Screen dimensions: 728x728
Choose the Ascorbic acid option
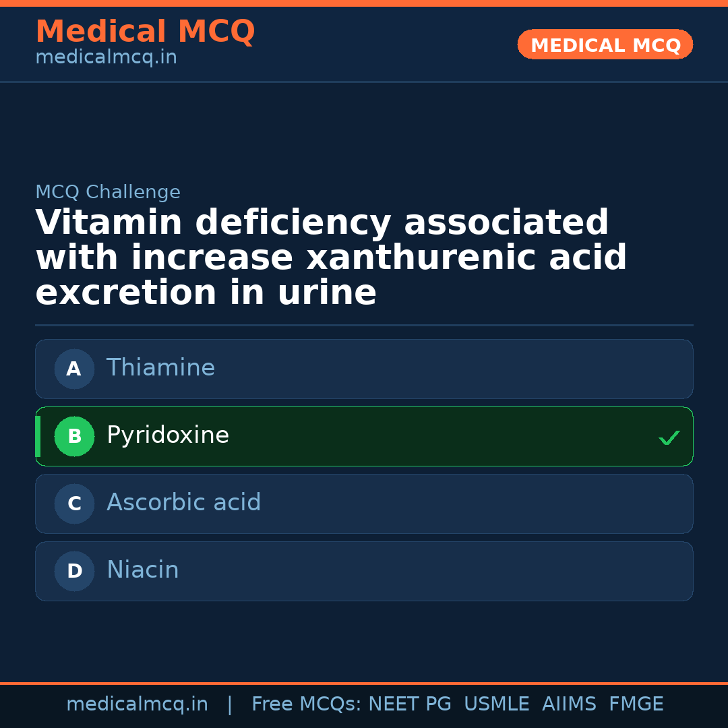[x=364, y=504]
